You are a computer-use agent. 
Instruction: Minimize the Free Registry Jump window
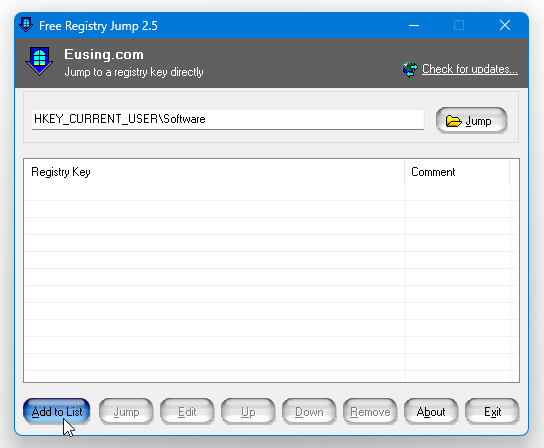coord(414,25)
